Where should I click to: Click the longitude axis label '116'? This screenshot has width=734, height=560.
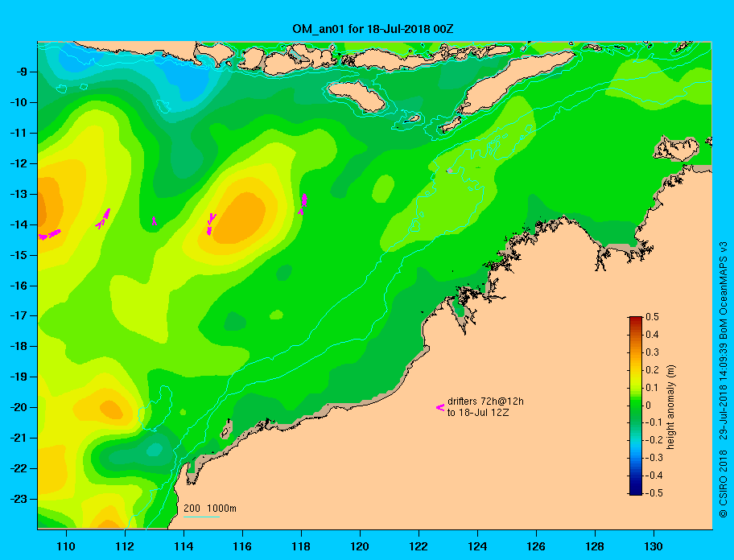click(x=242, y=546)
